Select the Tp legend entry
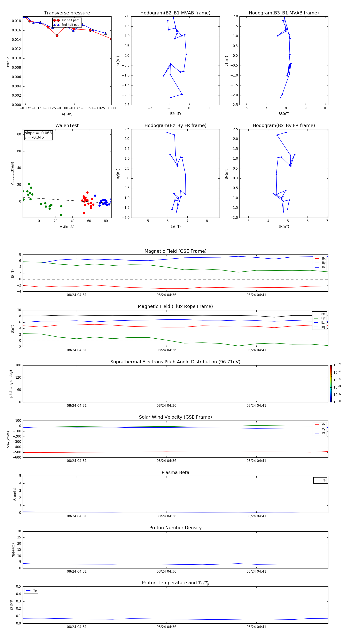Screen dimensions: 351x644 (x=31, y=591)
